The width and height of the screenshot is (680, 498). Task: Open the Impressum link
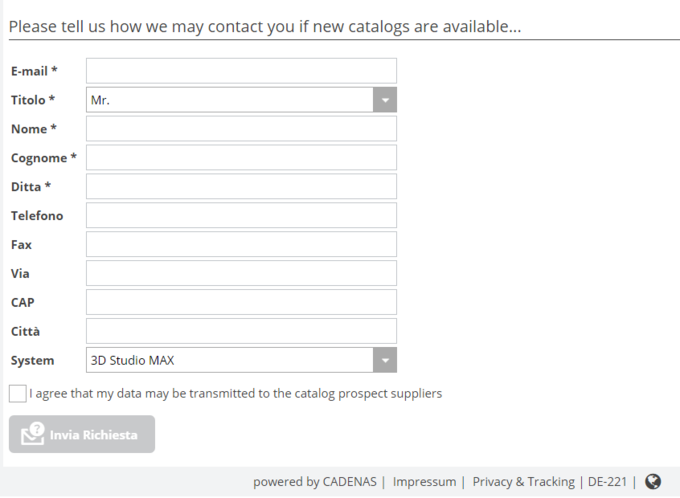(x=424, y=482)
